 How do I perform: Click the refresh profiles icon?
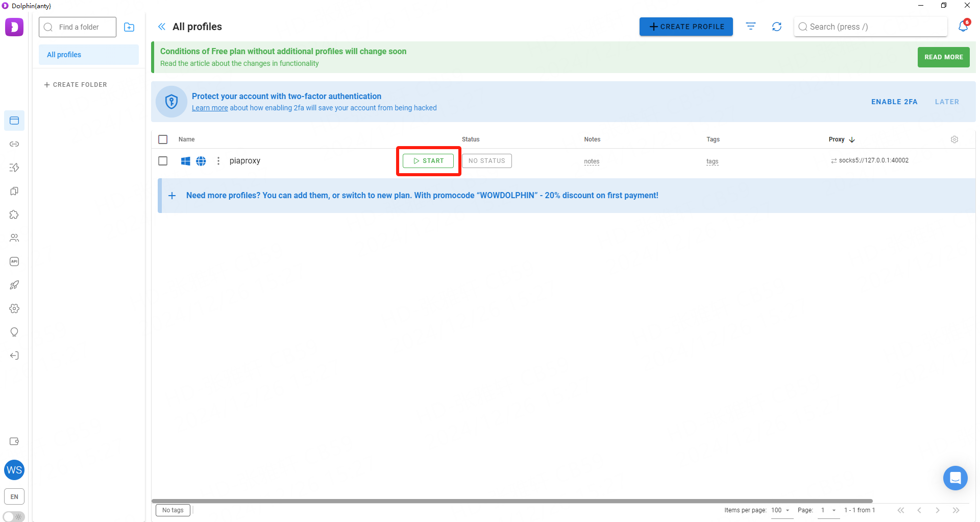pos(776,27)
